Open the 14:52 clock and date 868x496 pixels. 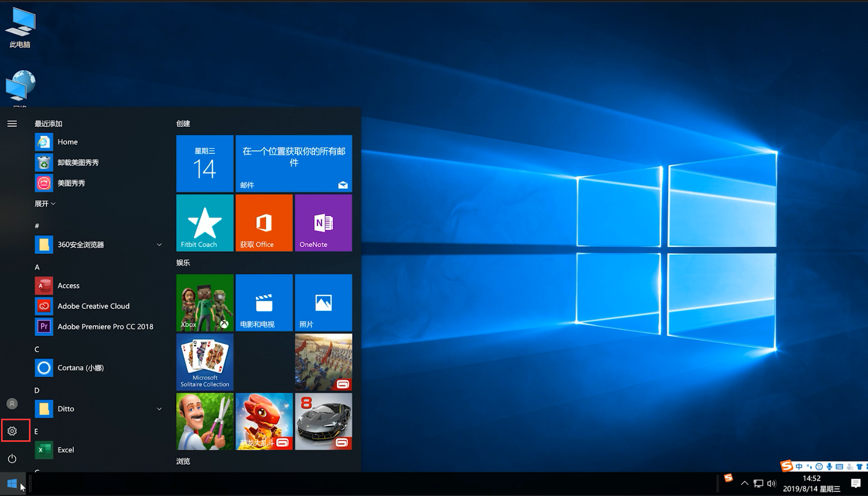(x=811, y=483)
